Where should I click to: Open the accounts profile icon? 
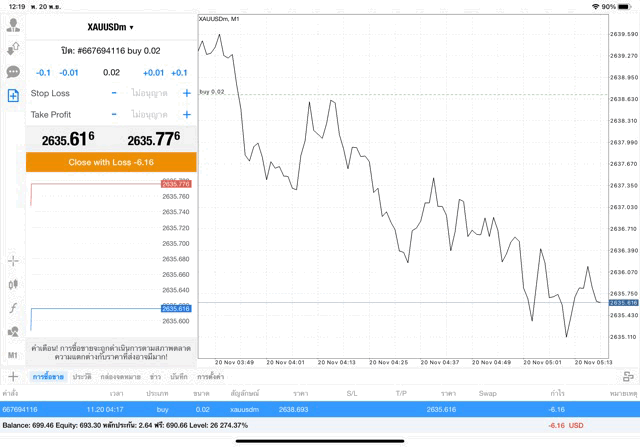13,24
